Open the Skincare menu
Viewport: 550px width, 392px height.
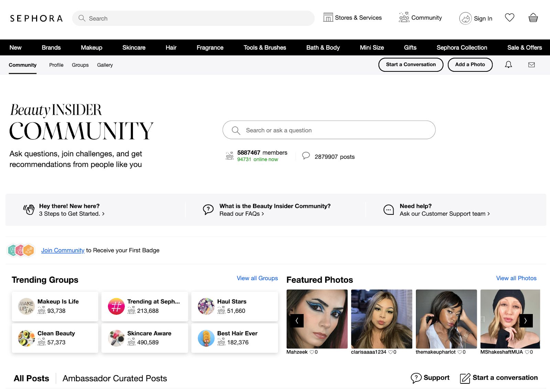click(x=134, y=47)
